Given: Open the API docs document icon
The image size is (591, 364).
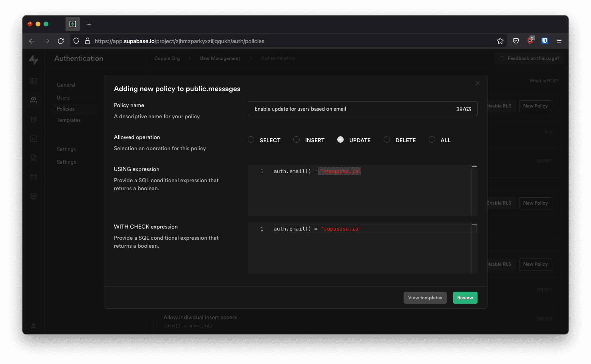Looking at the screenshot, I should pos(34,158).
